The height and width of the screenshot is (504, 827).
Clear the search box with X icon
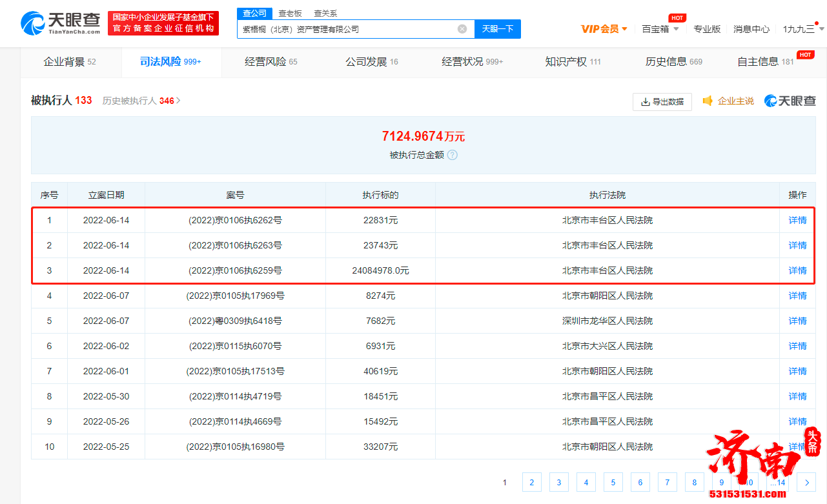(462, 29)
